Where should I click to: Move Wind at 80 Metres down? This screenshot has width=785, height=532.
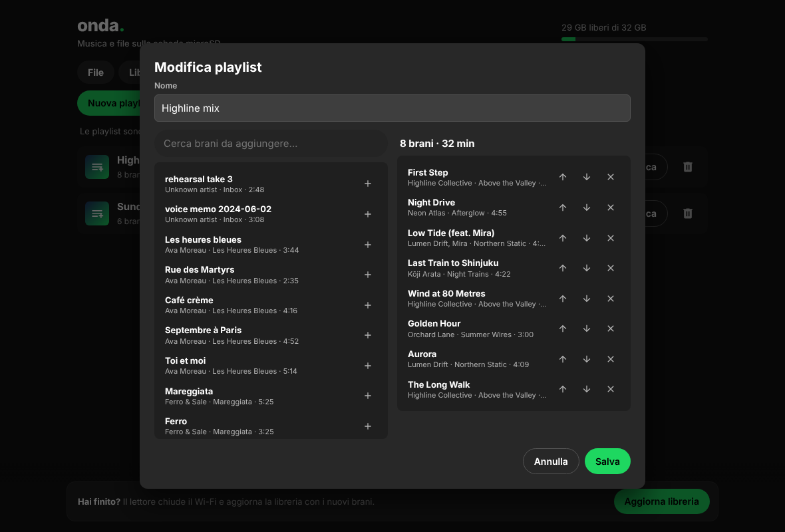click(586, 299)
